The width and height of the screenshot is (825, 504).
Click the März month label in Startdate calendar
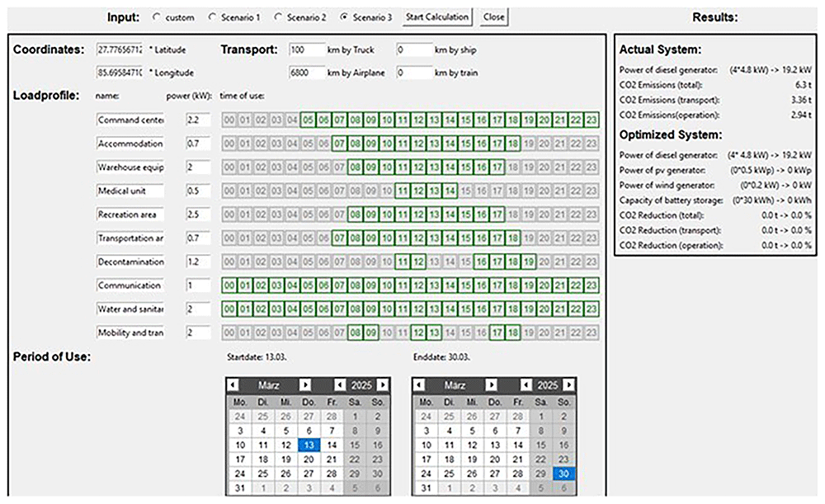tap(268, 385)
